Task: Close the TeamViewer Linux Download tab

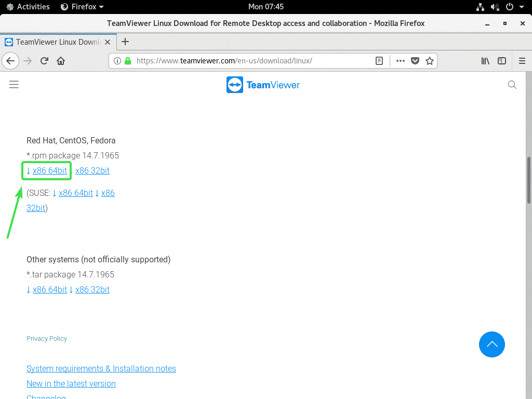Action: [108, 42]
